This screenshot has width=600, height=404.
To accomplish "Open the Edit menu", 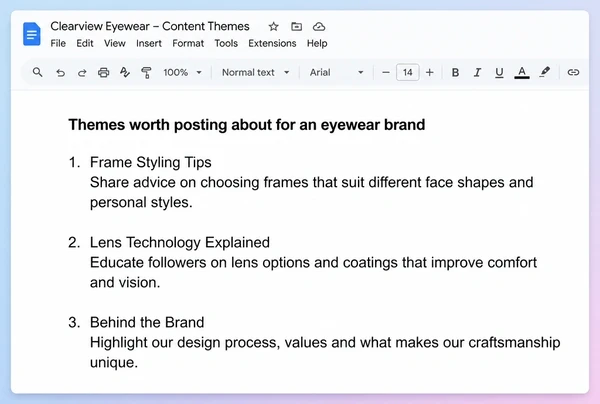I will click(x=85, y=43).
